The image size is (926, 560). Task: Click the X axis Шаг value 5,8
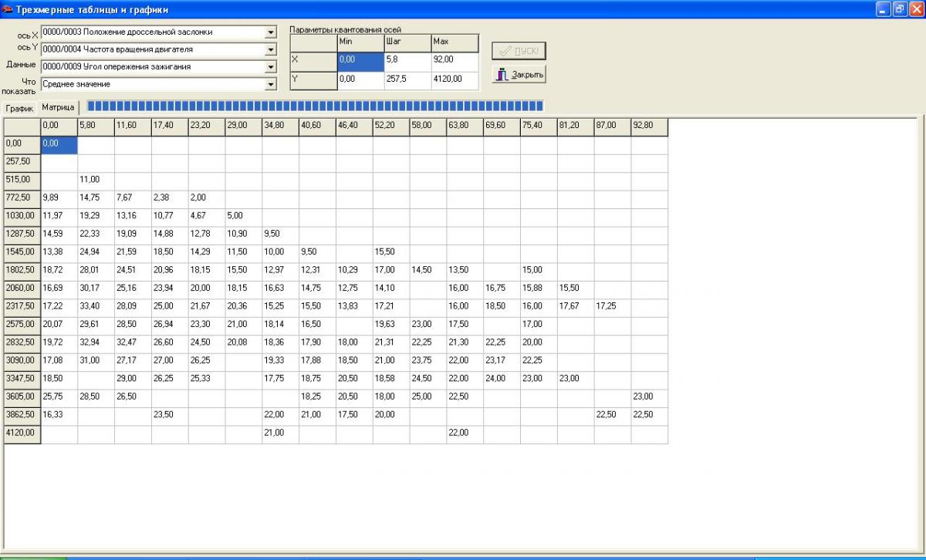point(407,59)
